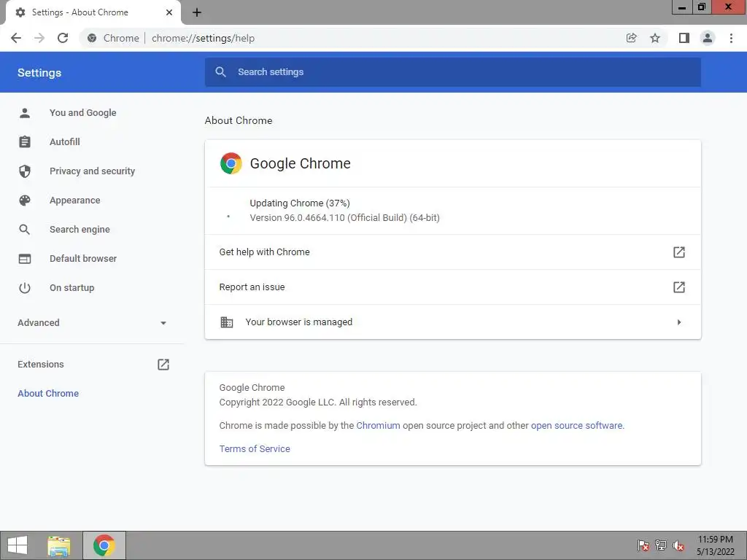Open Your browser is managed details
Image resolution: width=747 pixels, height=560 pixels.
[x=452, y=322]
